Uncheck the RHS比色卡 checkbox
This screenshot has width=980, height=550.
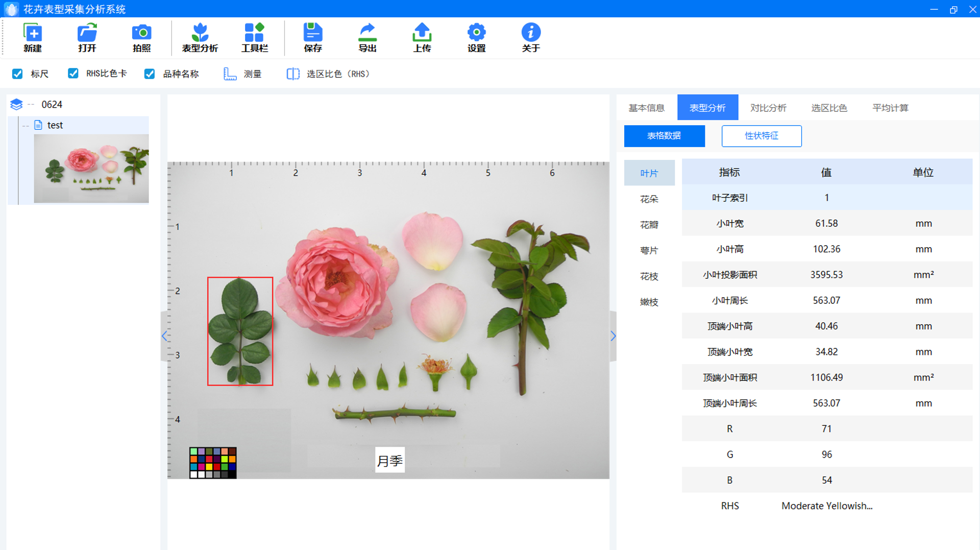[73, 74]
